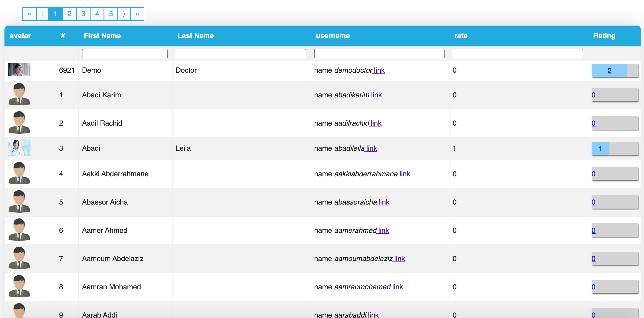Switch to page 2 in pagination

point(69,14)
